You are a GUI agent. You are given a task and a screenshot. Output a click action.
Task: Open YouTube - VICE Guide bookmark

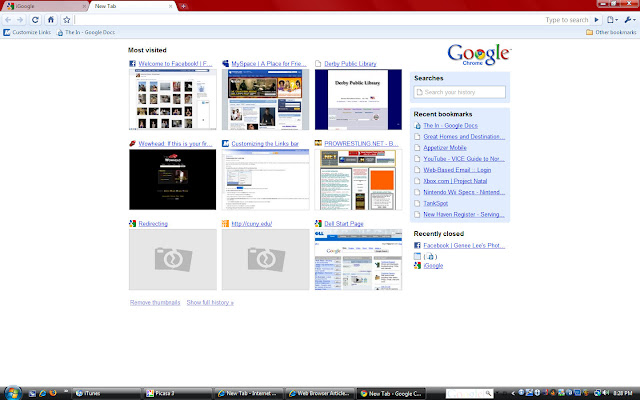464,159
